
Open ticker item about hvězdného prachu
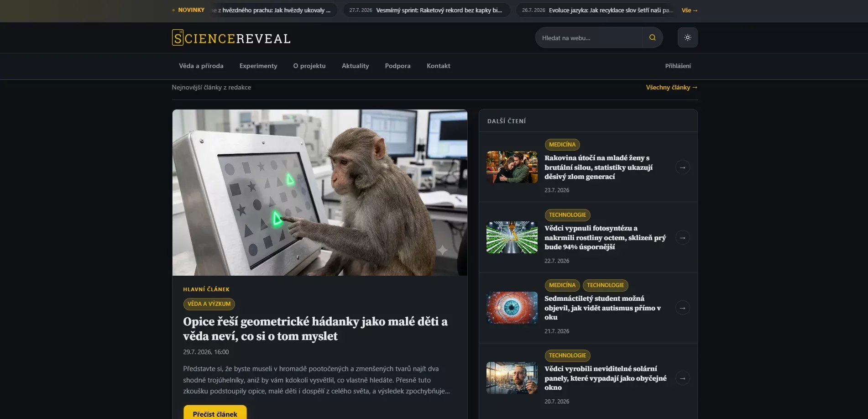click(x=274, y=10)
